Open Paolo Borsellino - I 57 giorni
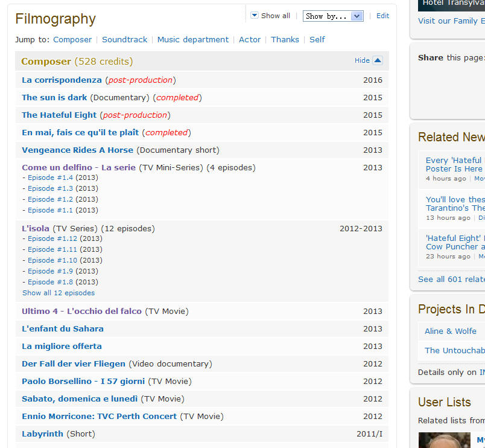 (83, 381)
